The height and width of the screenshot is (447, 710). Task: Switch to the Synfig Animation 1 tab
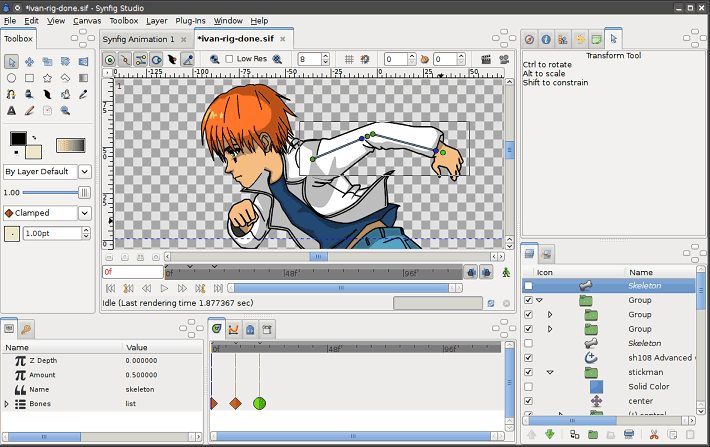point(138,39)
